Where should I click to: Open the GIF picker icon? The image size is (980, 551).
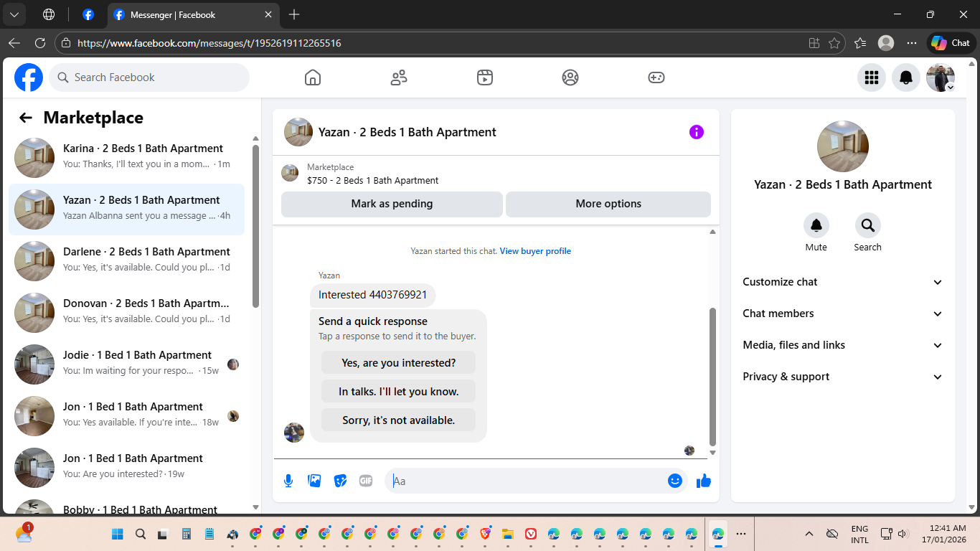pos(366,481)
